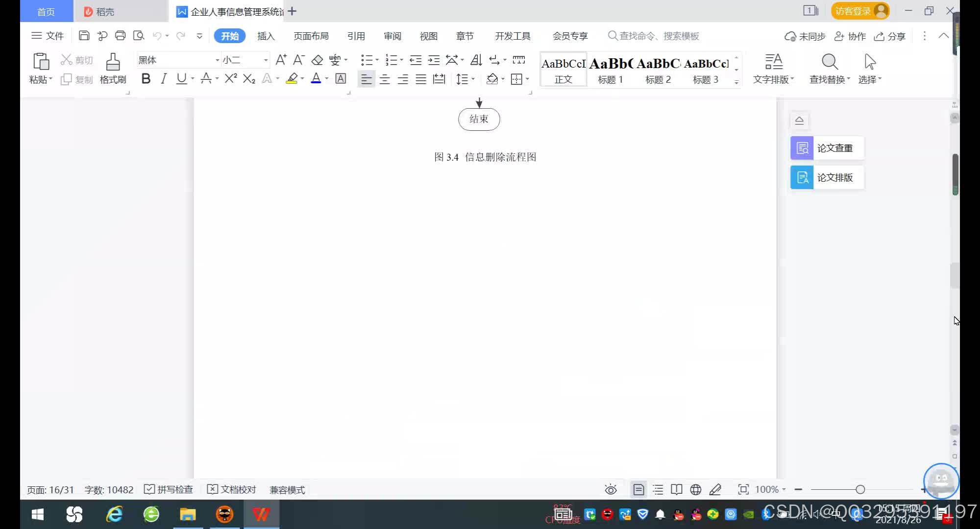The image size is (980, 529).
Task: Open Windows Start menu
Action: 38,514
